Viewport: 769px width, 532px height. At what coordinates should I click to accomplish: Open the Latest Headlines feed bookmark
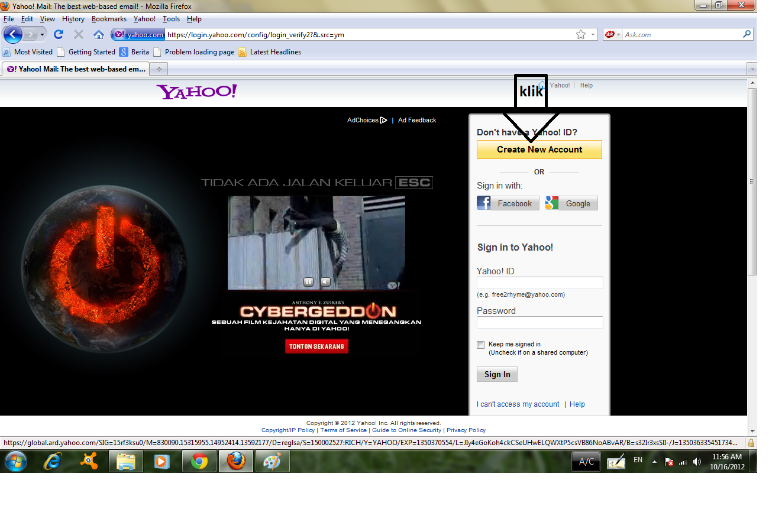270,52
